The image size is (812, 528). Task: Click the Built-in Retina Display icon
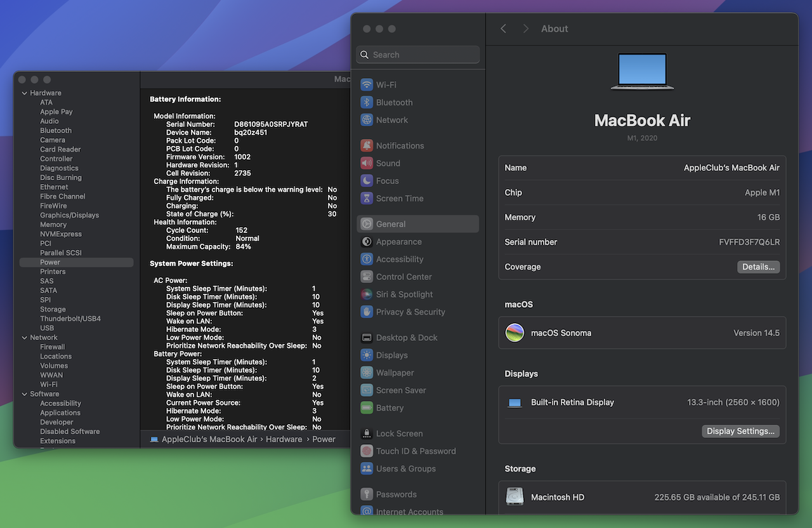tap(514, 402)
